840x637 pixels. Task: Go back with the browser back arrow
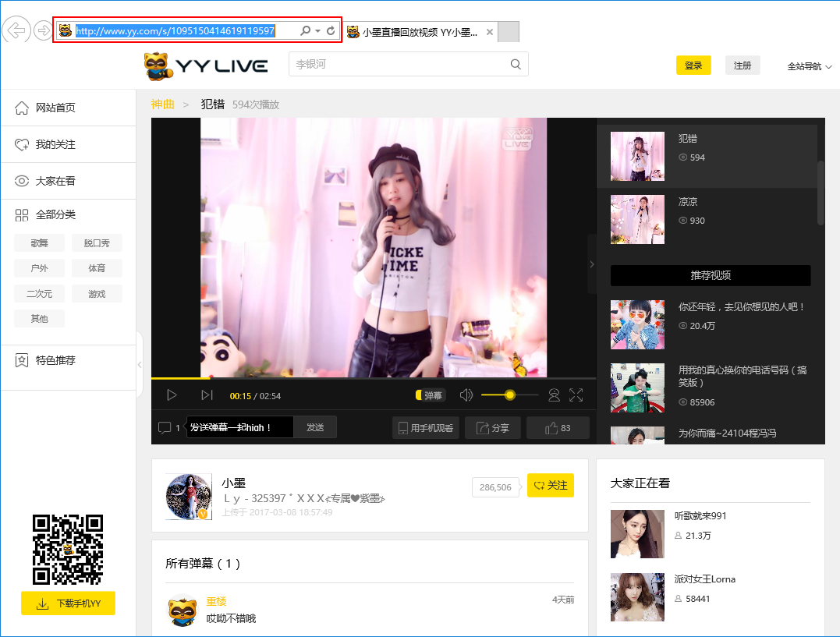pos(16,30)
